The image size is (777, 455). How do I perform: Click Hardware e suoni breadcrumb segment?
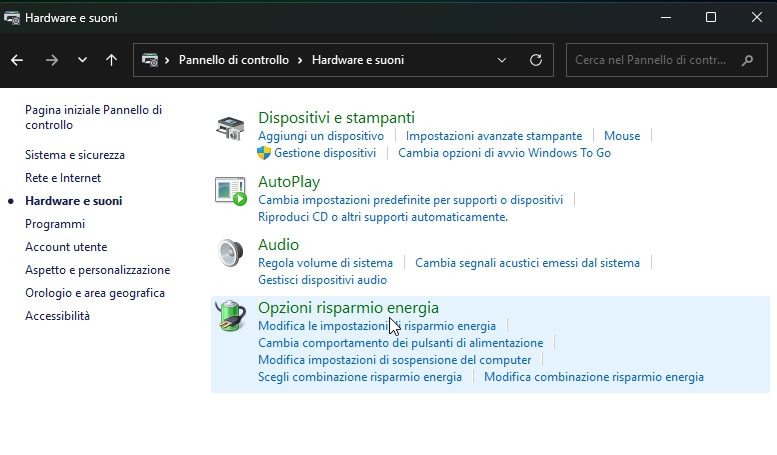pyautogui.click(x=358, y=60)
